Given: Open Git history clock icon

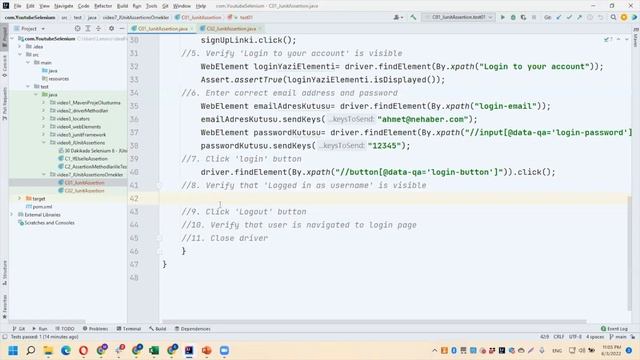Looking at the screenshot, I should (590, 18).
